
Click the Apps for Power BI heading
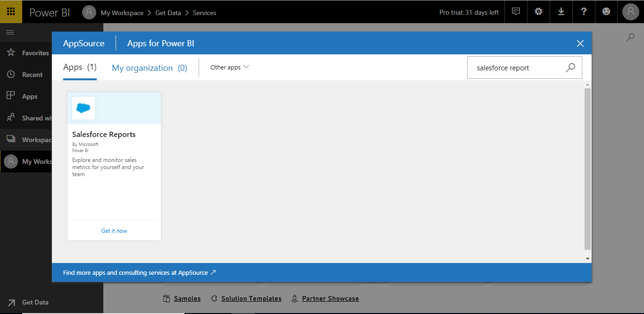[161, 43]
